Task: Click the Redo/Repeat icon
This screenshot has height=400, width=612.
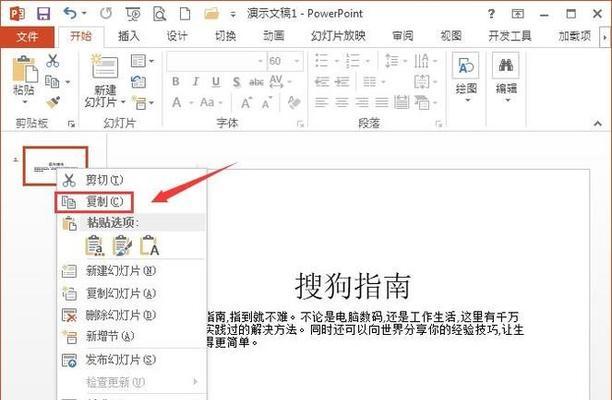Action: (x=106, y=14)
